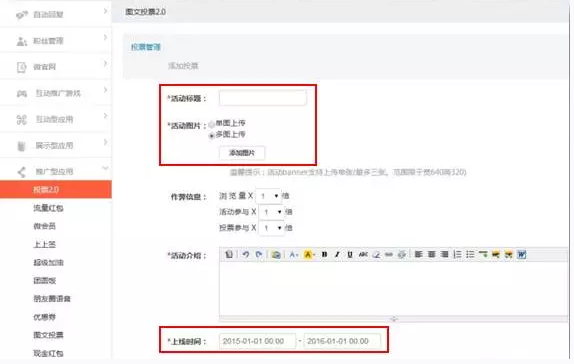Viewport: 574px width, 364px height.
Task: Toggle underline formatting in the editor
Action: (x=350, y=255)
